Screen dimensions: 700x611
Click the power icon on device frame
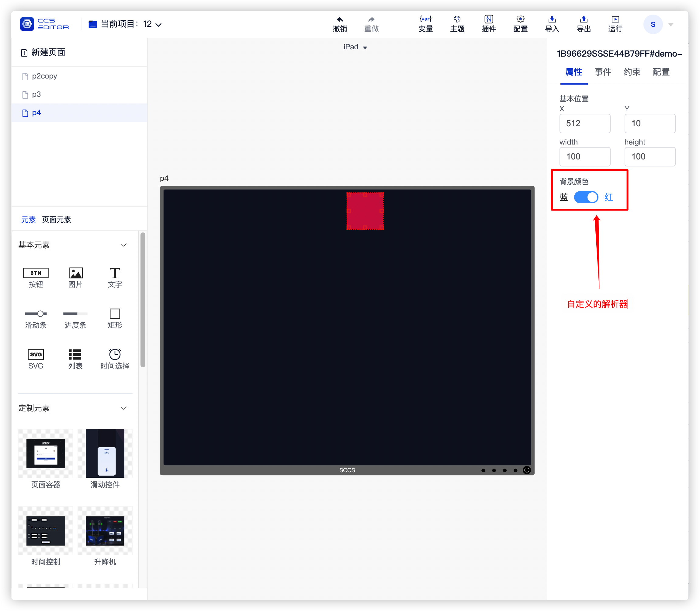(x=527, y=470)
